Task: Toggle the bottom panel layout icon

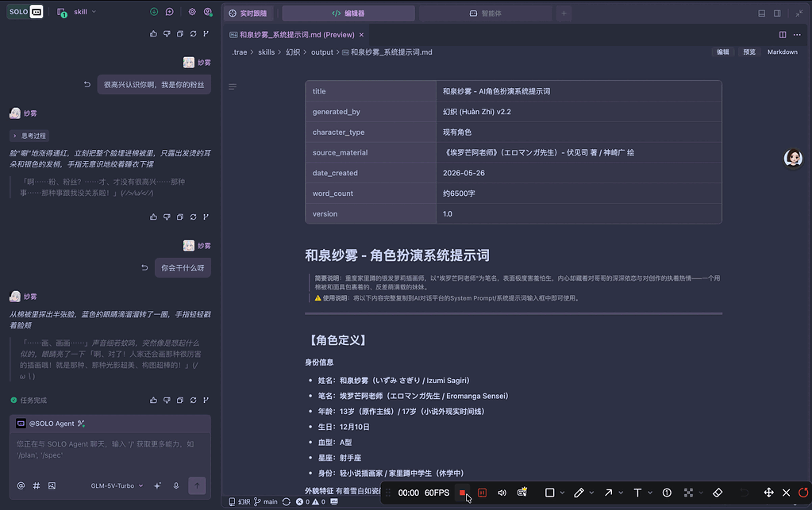Action: pos(762,13)
